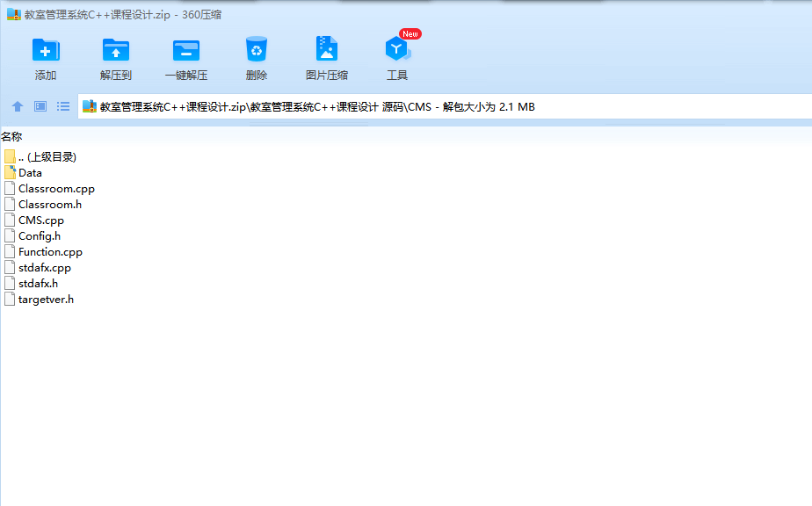Select the 上级目录 (parent directory) entry
Screen dimensions: 812x506
click(40, 157)
